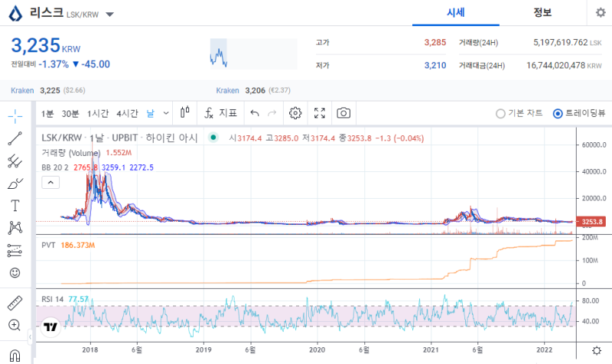Select the trend line drawing tool
The height and width of the screenshot is (364, 612).
click(x=15, y=138)
